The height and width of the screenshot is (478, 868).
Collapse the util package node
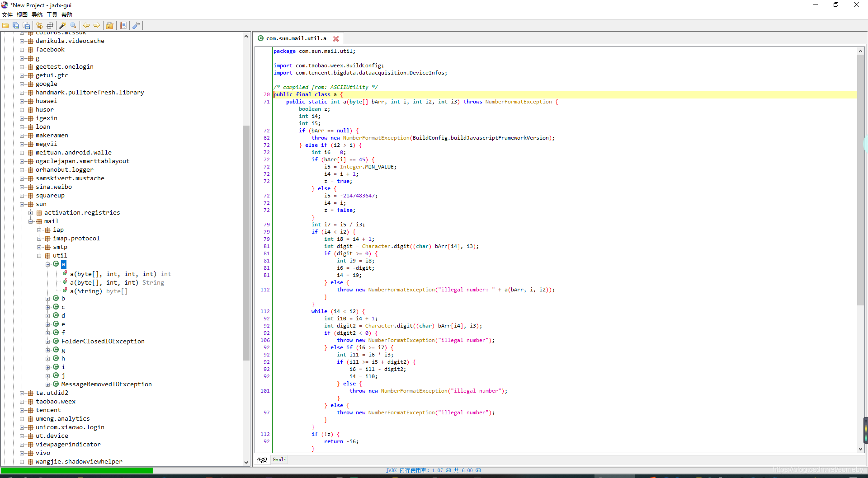[x=39, y=256]
